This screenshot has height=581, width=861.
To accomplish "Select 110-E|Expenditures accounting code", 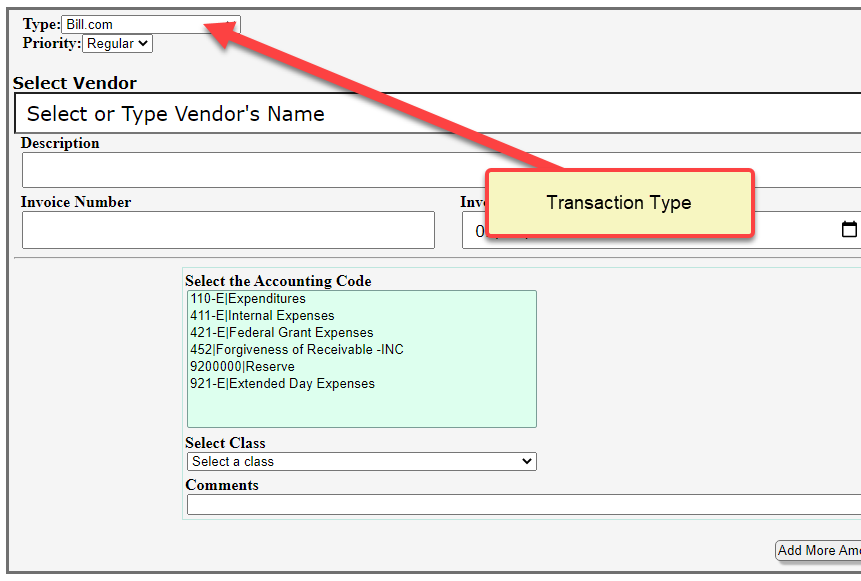I will point(248,299).
